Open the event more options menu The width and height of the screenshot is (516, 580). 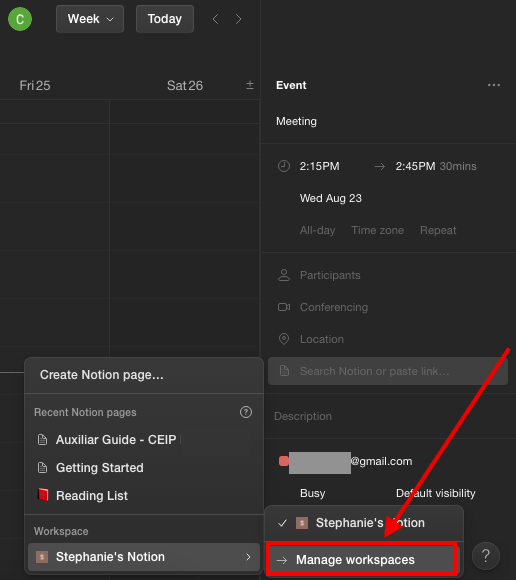(494, 85)
